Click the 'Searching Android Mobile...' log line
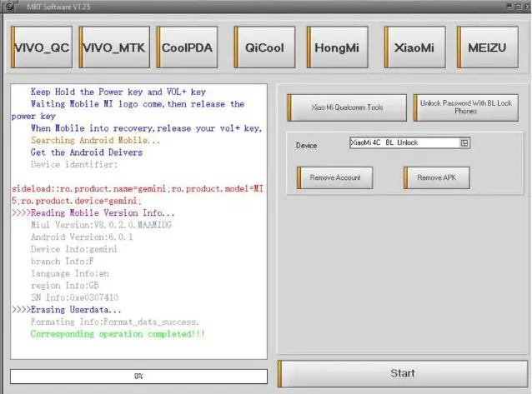 (95, 140)
